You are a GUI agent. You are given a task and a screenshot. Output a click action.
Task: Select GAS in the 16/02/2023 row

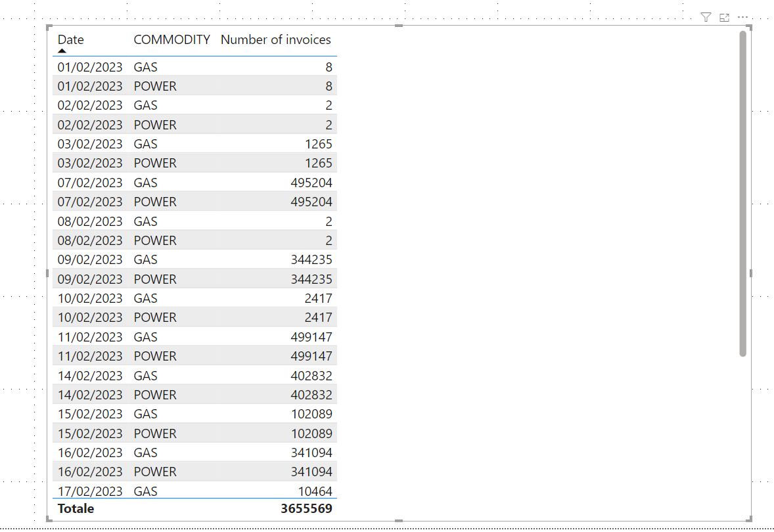pyautogui.click(x=146, y=453)
